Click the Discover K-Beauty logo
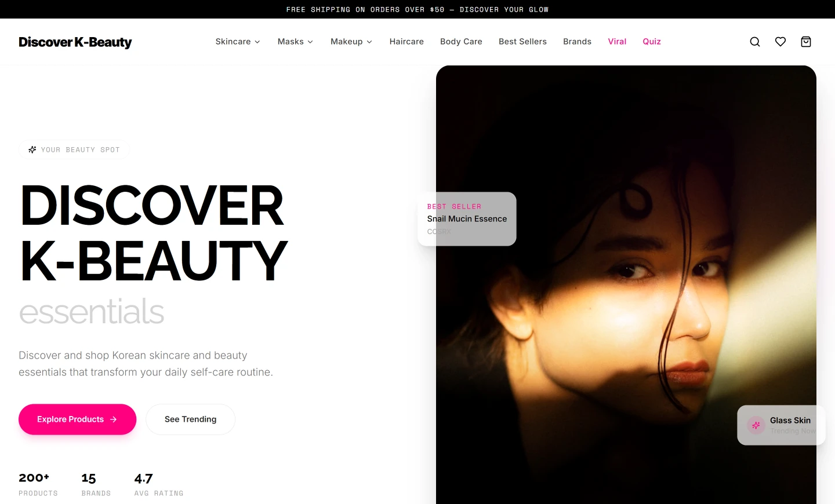The height and width of the screenshot is (504, 835). [75, 42]
